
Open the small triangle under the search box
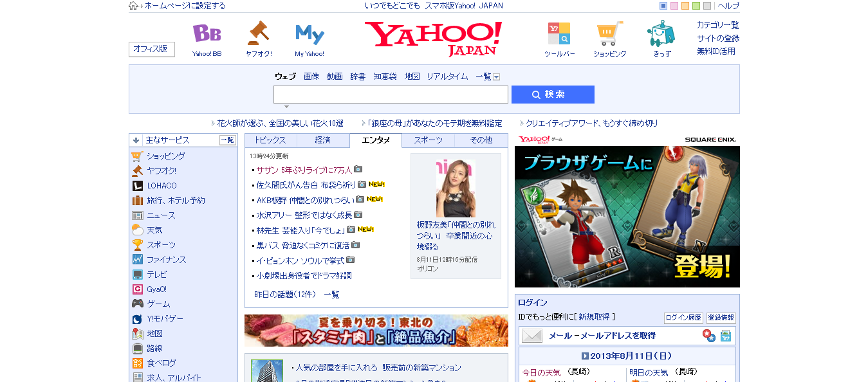tap(286, 107)
